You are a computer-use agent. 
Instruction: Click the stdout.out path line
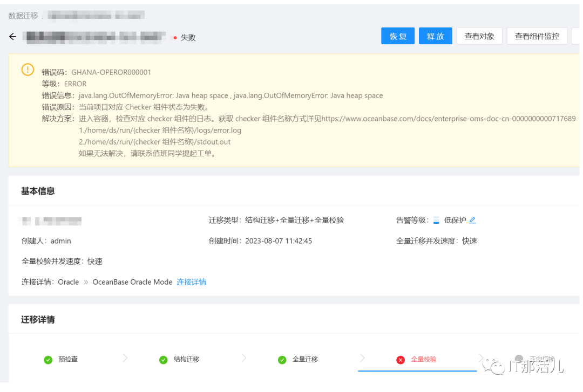tap(155, 142)
